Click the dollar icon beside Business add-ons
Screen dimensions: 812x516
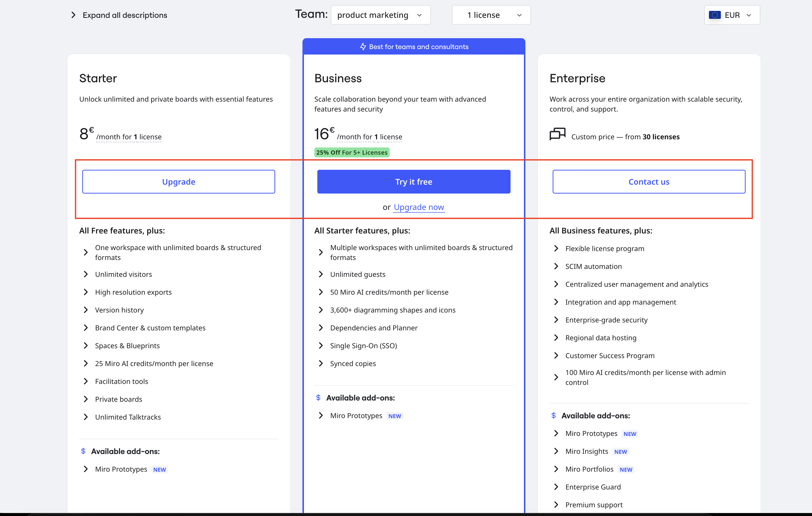click(318, 398)
